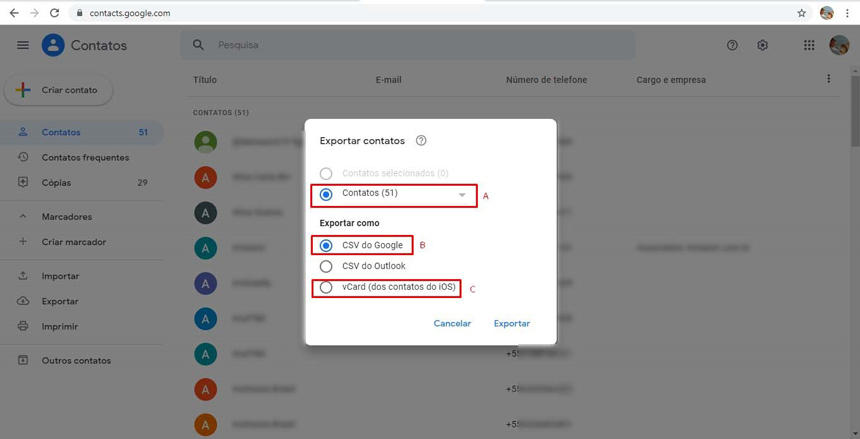Open the settings gear icon

pos(763,45)
